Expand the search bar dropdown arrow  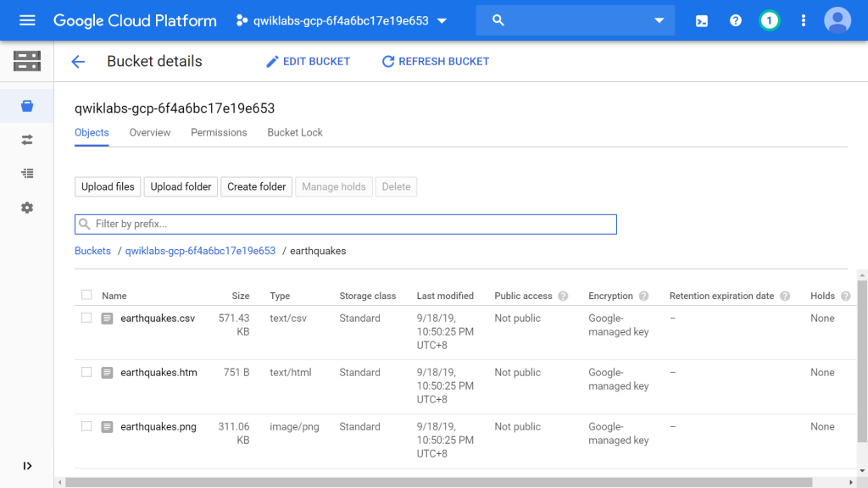pos(659,20)
